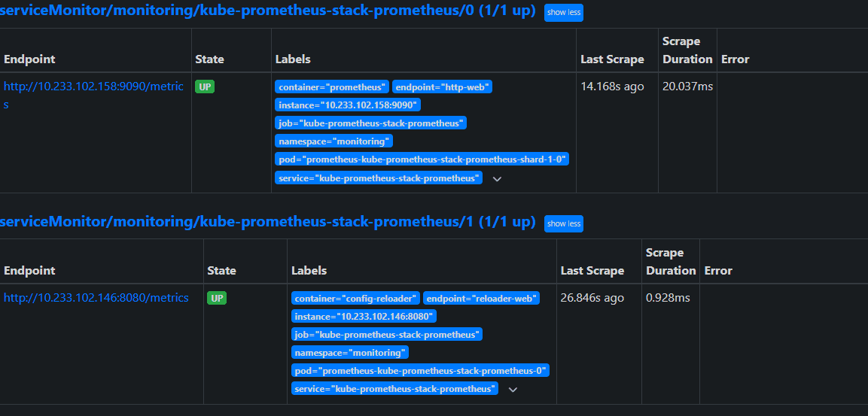
Task: Open the kube-prometheus-stack-prometheus/0 serviceMonitor heading
Action: pos(267,11)
